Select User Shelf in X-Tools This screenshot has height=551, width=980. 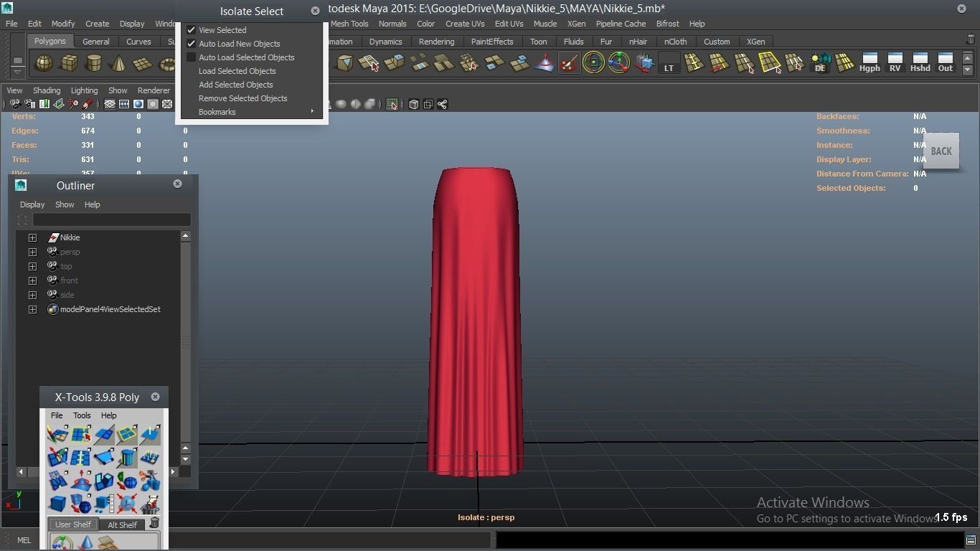[73, 524]
